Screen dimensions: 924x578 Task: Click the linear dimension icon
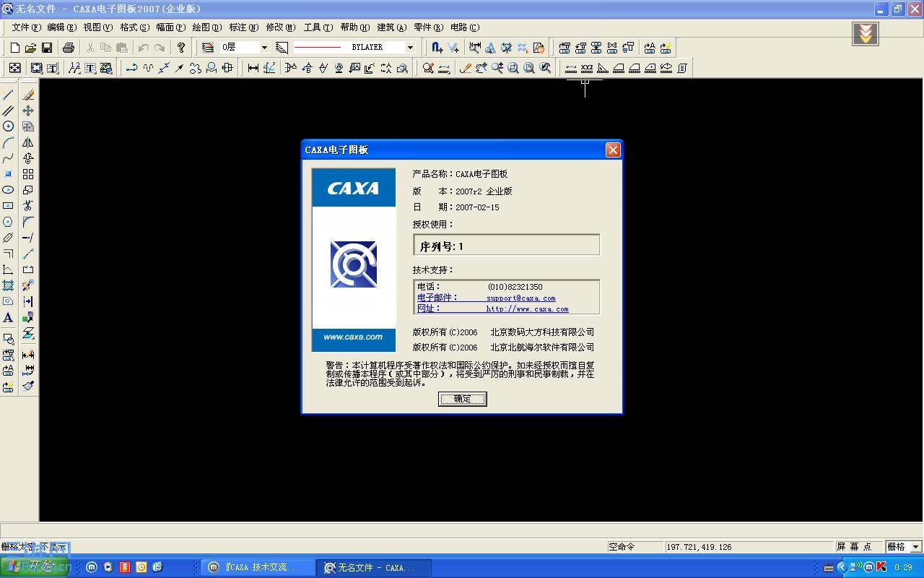[253, 68]
